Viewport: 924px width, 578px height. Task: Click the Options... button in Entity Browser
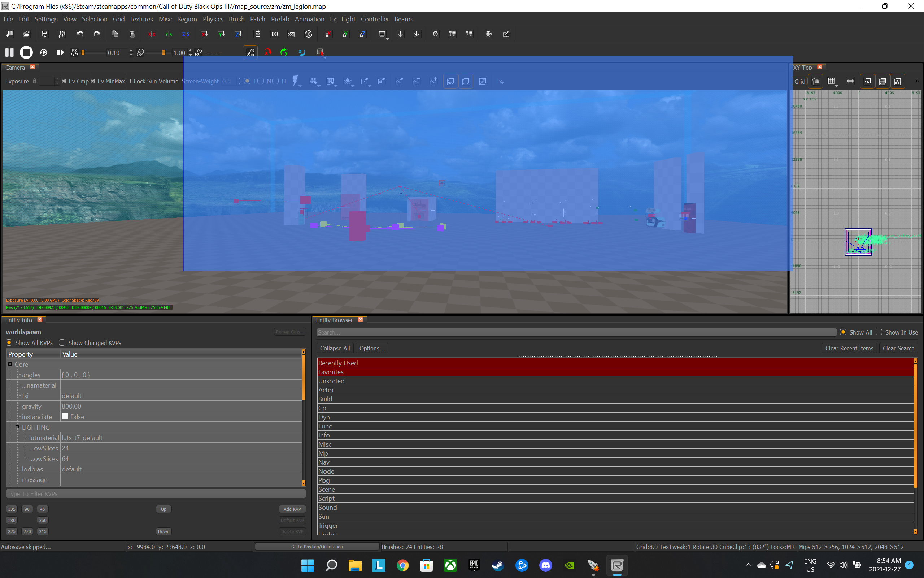[372, 348]
